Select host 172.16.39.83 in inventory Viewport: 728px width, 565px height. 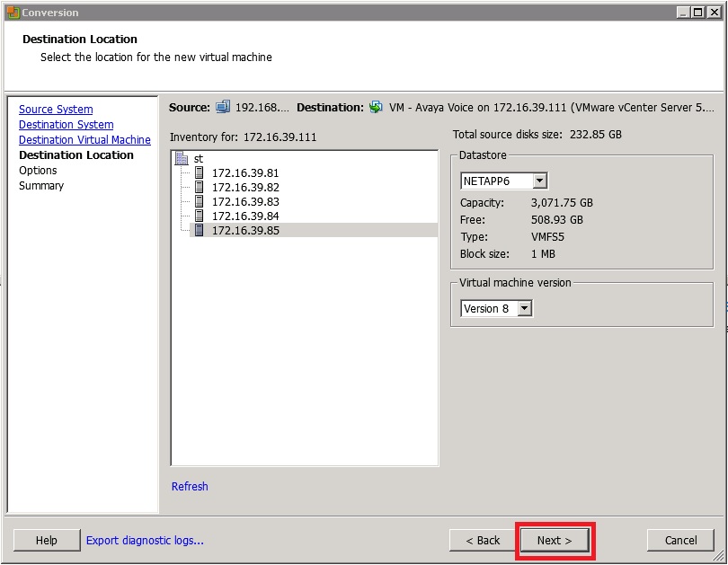(245, 202)
